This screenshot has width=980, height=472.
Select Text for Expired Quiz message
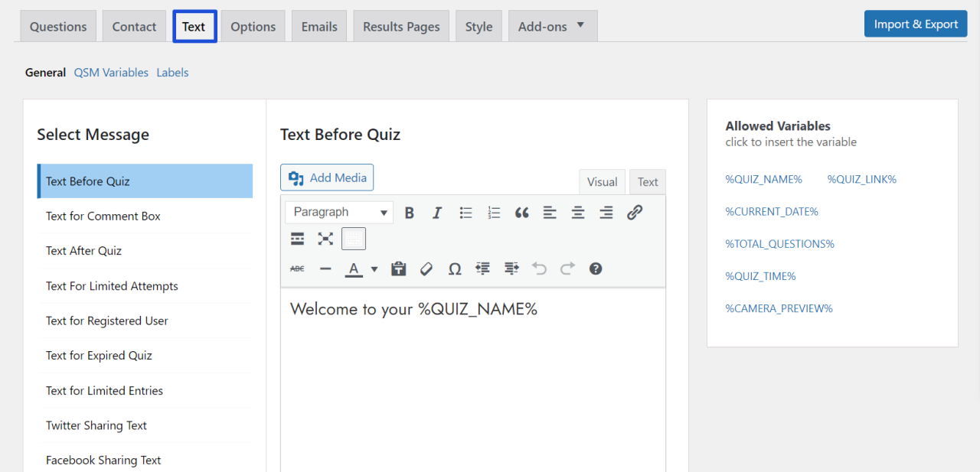145,356
